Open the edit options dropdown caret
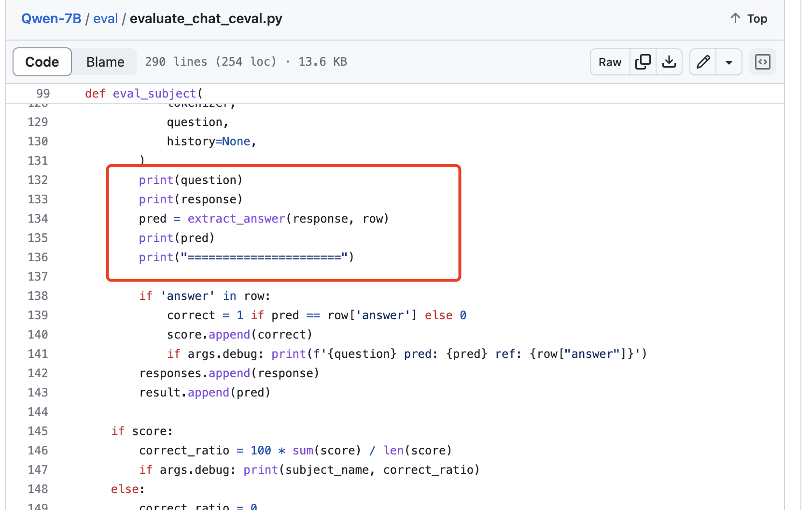 (x=729, y=62)
